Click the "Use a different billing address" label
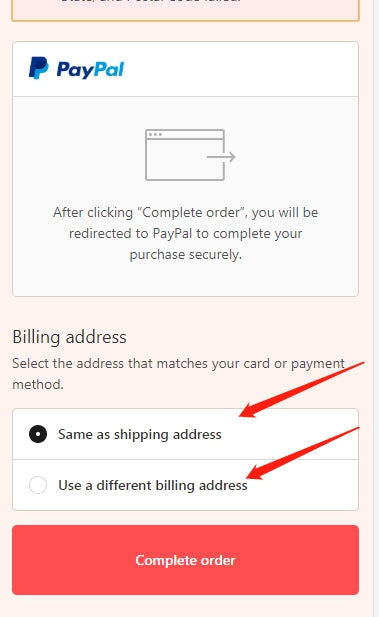Image resolution: width=379 pixels, height=617 pixels. click(x=153, y=485)
